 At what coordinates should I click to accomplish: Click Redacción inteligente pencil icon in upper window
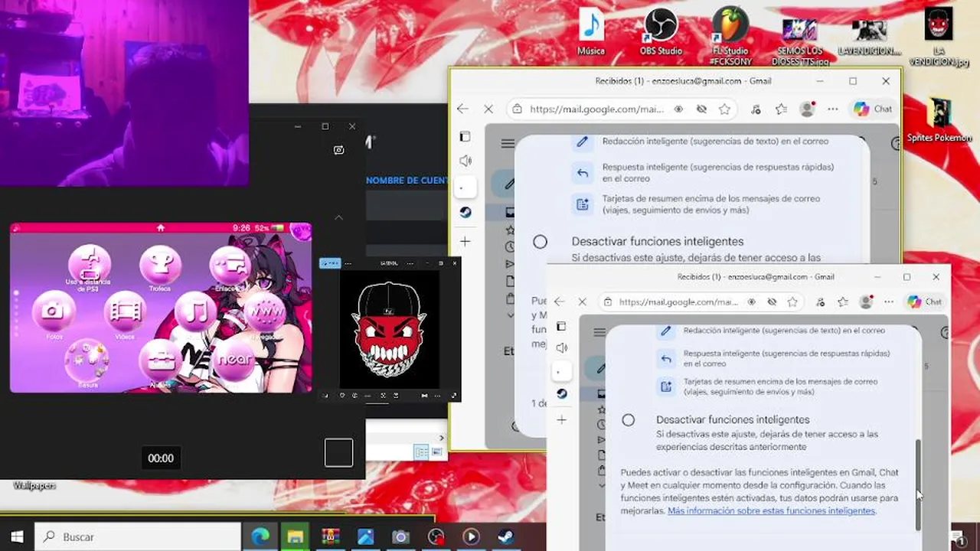(x=583, y=142)
